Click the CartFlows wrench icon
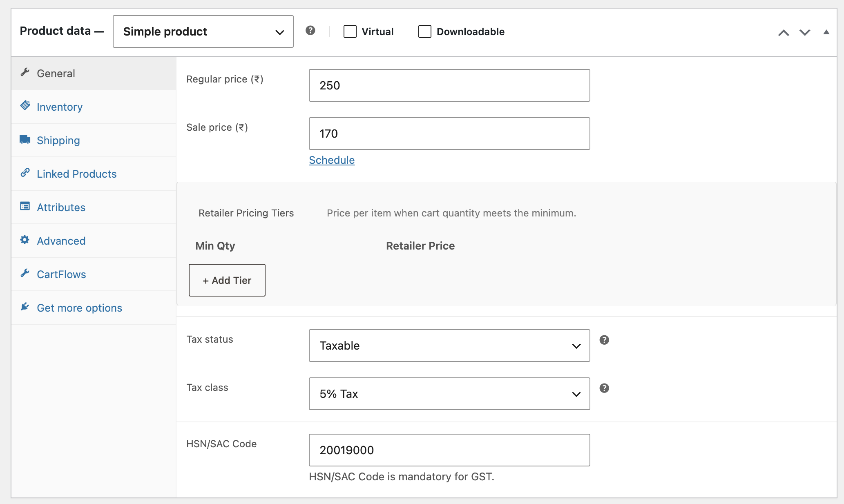The image size is (844, 504). [25, 273]
